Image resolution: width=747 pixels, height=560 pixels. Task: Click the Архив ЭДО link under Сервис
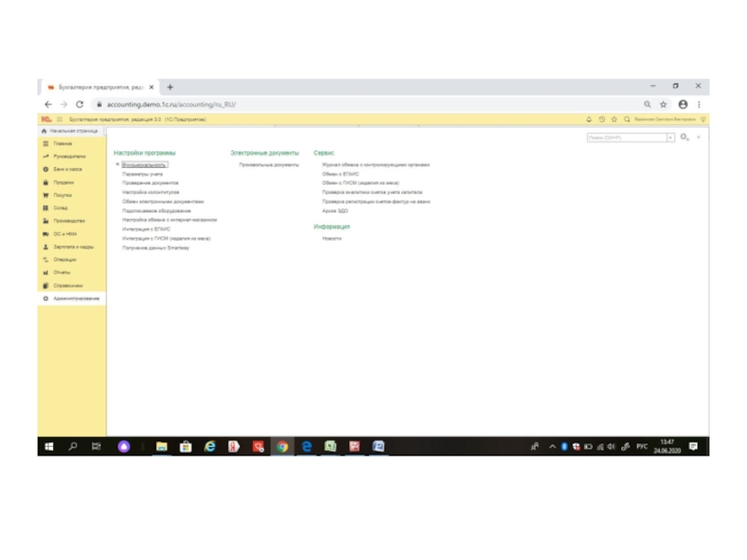[335, 211]
